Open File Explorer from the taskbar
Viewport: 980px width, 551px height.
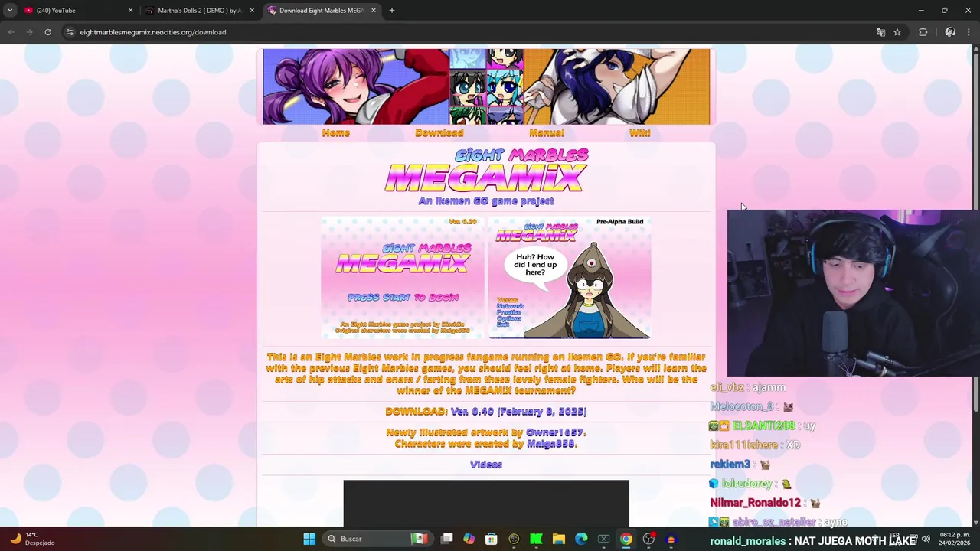click(559, 539)
